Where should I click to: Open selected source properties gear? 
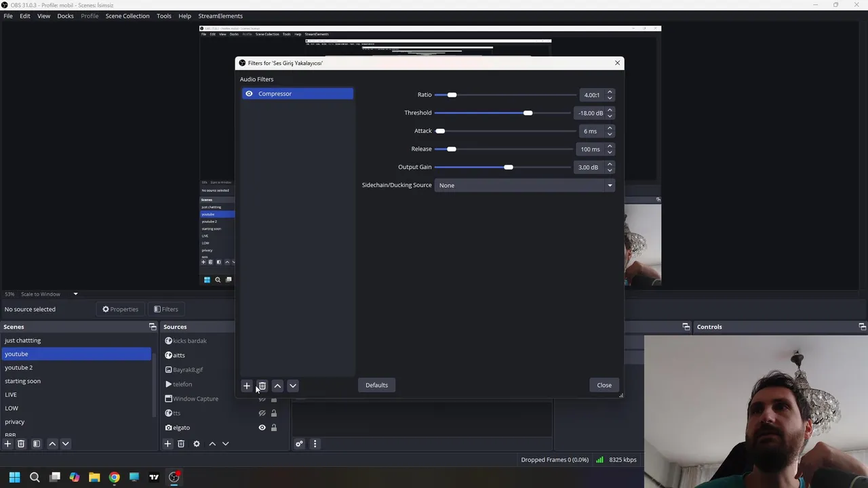point(197,444)
